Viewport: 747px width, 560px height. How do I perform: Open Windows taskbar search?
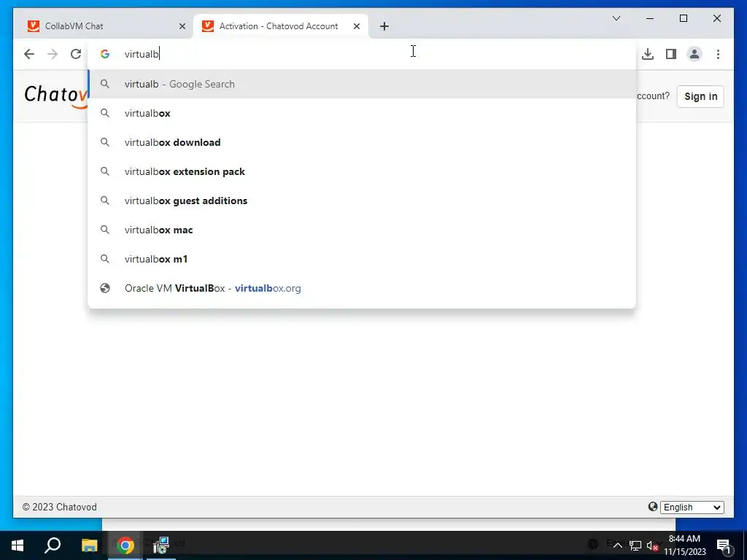pyautogui.click(x=53, y=545)
